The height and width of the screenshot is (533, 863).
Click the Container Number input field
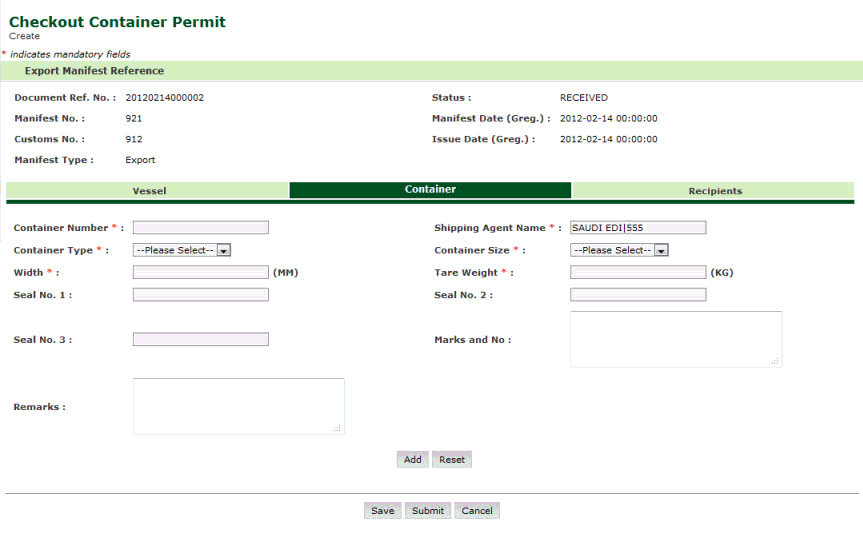click(x=200, y=228)
